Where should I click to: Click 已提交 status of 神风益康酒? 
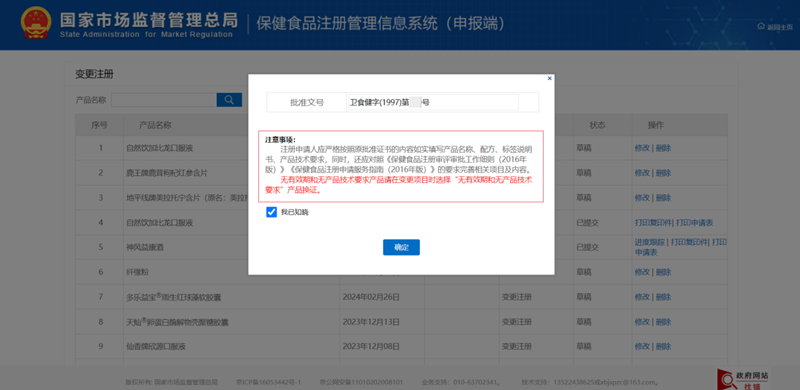coord(587,247)
